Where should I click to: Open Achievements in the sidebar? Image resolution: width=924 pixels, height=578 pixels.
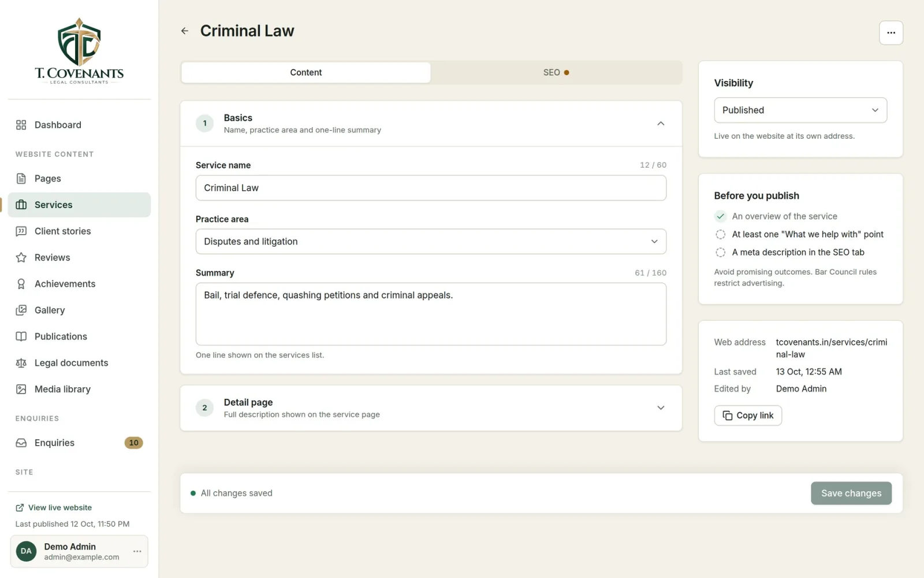click(x=79, y=284)
